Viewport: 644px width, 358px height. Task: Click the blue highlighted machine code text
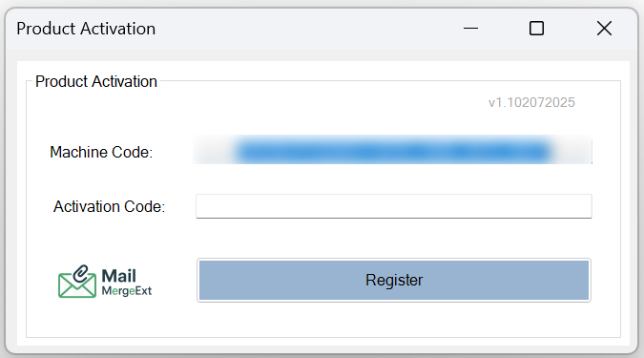[393, 151]
